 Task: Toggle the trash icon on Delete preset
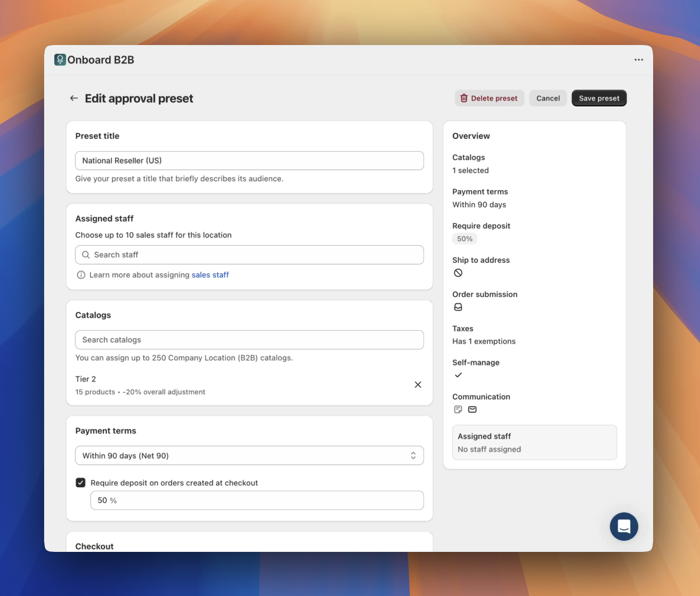(x=464, y=98)
